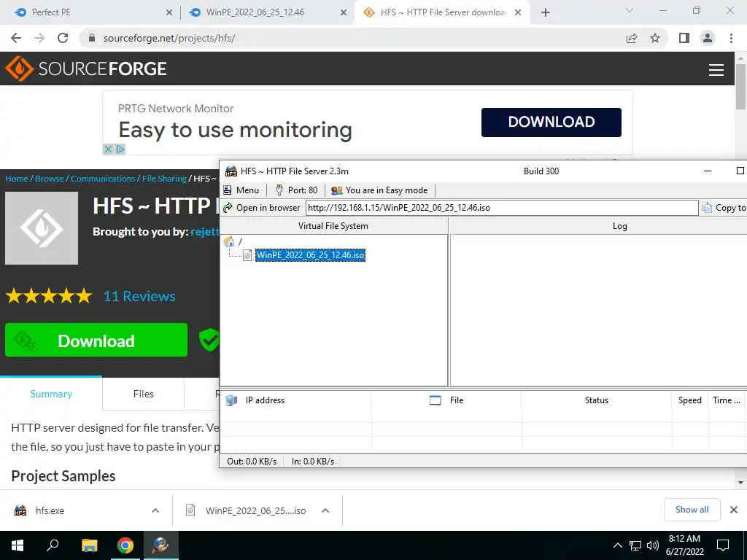Close the WinPE_2022_06_25_12.46 tab

point(344,13)
